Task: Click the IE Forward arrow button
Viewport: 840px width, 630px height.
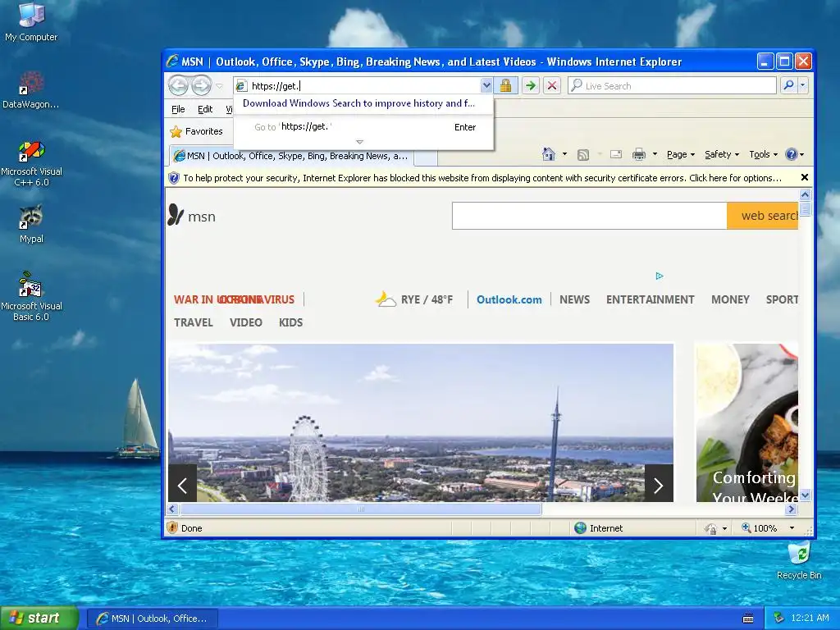Action: tap(202, 85)
